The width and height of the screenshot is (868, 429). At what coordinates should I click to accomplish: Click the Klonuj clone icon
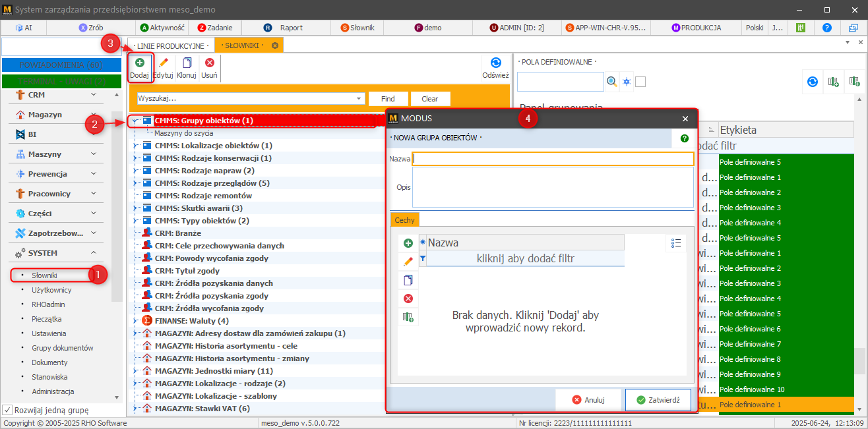[187, 63]
